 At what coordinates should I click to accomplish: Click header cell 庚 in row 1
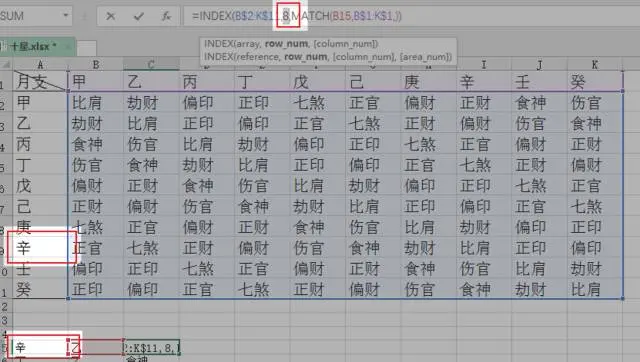coord(428,82)
